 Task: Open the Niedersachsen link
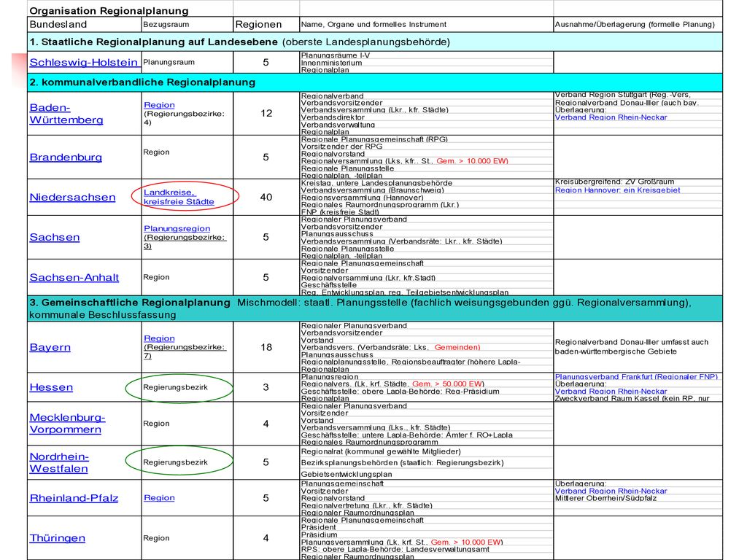[x=72, y=197]
